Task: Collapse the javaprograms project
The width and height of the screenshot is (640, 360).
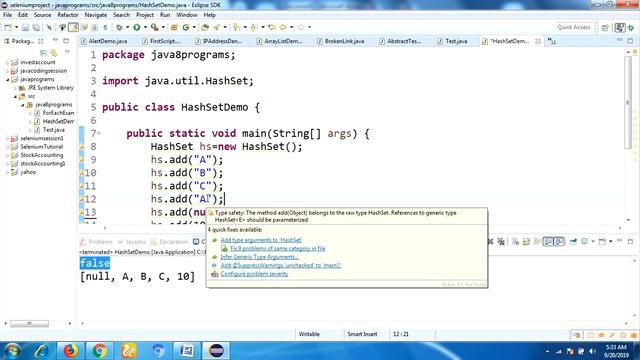Action: point(7,80)
